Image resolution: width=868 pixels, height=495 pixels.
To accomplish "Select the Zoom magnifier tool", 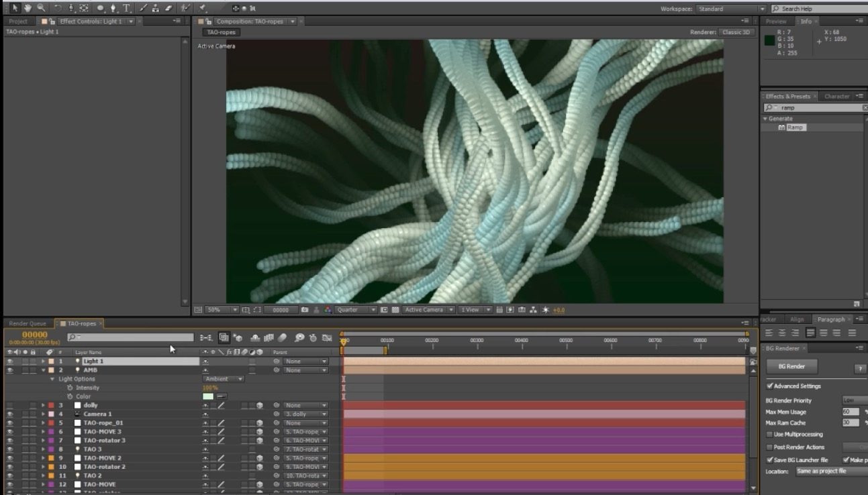I will tap(41, 8).
